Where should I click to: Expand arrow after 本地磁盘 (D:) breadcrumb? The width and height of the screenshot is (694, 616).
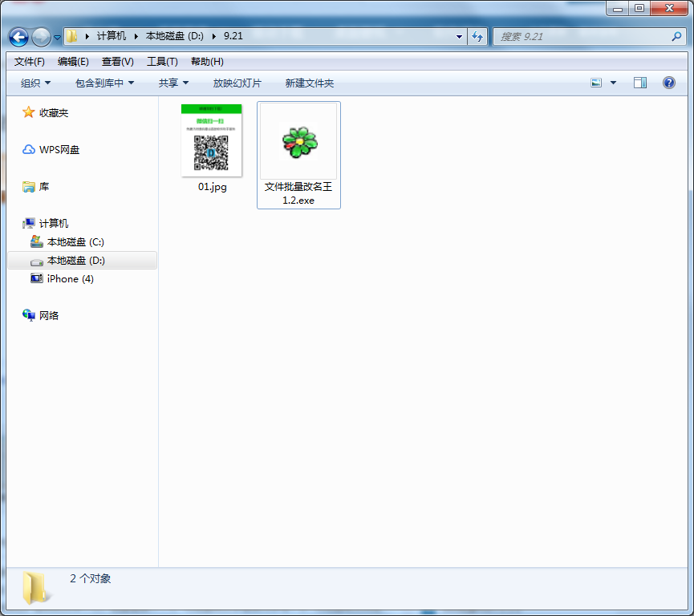[x=213, y=36]
